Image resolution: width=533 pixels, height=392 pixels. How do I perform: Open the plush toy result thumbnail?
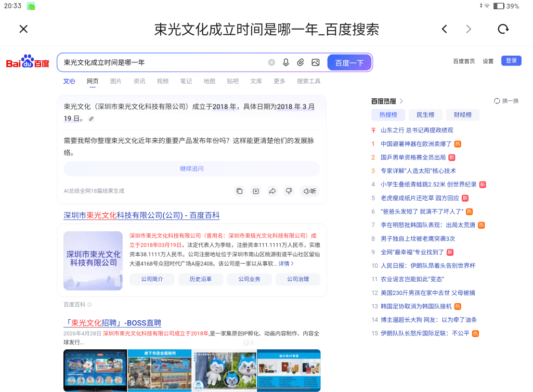click(224, 371)
